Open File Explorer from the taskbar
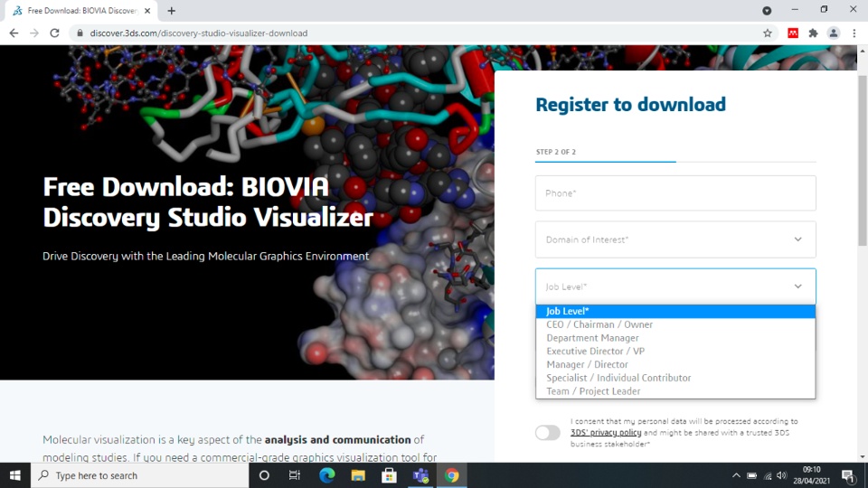Viewport: 868px width, 488px height. pos(358,475)
